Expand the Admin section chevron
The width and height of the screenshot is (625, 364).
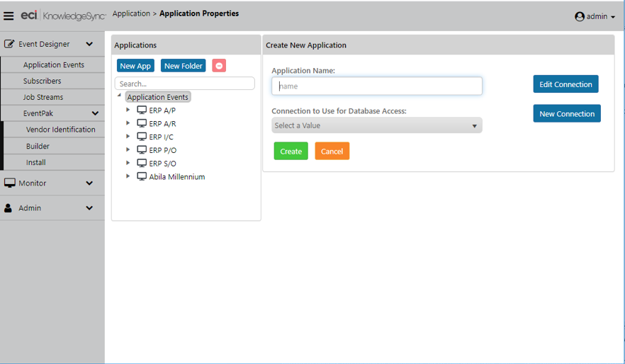click(x=89, y=208)
